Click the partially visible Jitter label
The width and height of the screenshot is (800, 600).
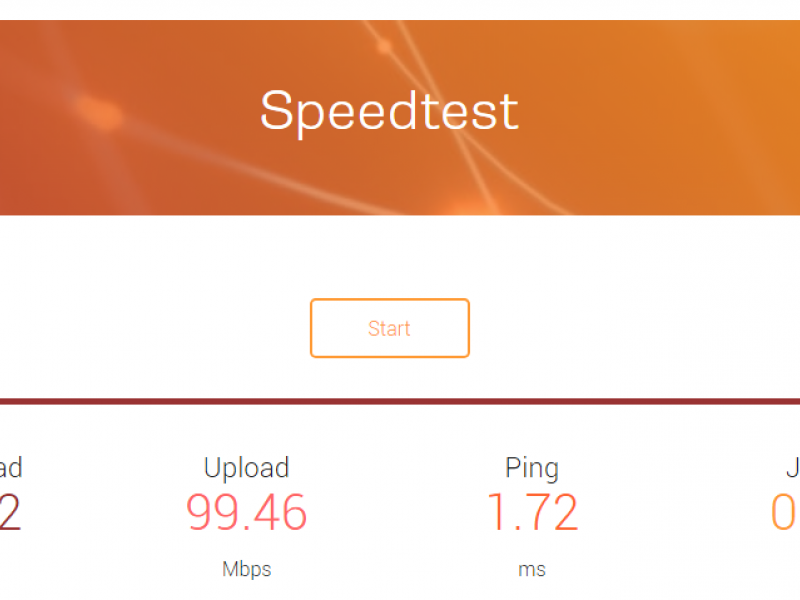(793, 467)
